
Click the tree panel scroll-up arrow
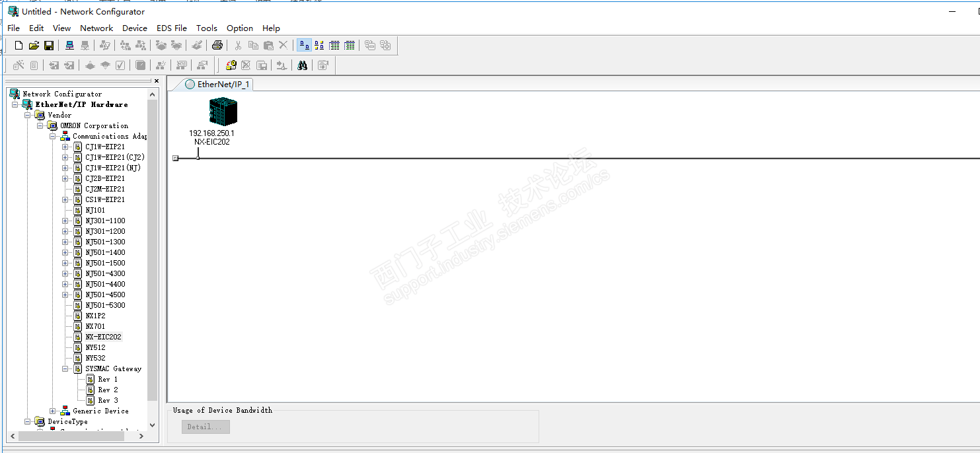[153, 94]
